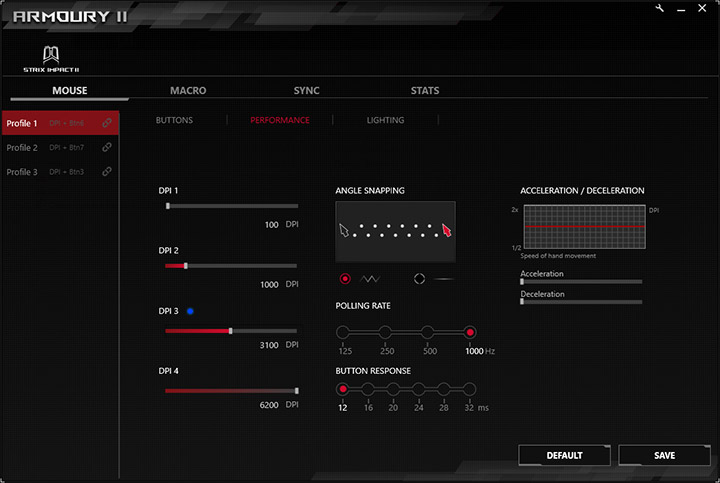The width and height of the screenshot is (720, 483).
Task: Close the Armoury II window
Action: (x=702, y=8)
